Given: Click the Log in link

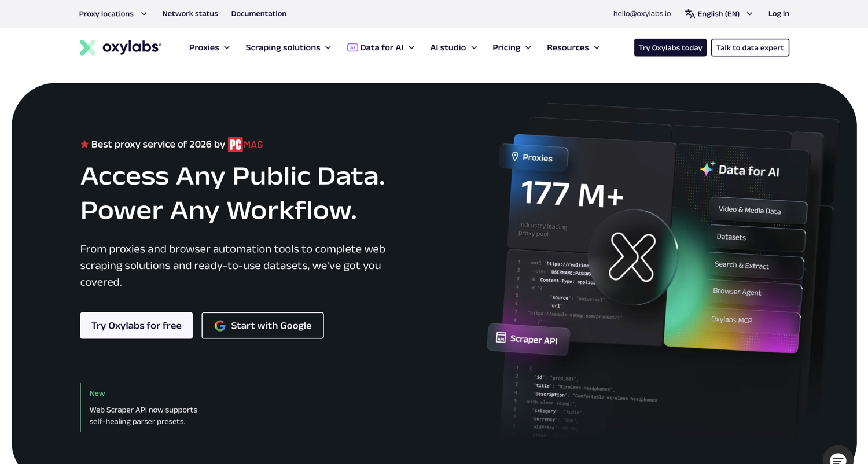Looking at the screenshot, I should [778, 14].
